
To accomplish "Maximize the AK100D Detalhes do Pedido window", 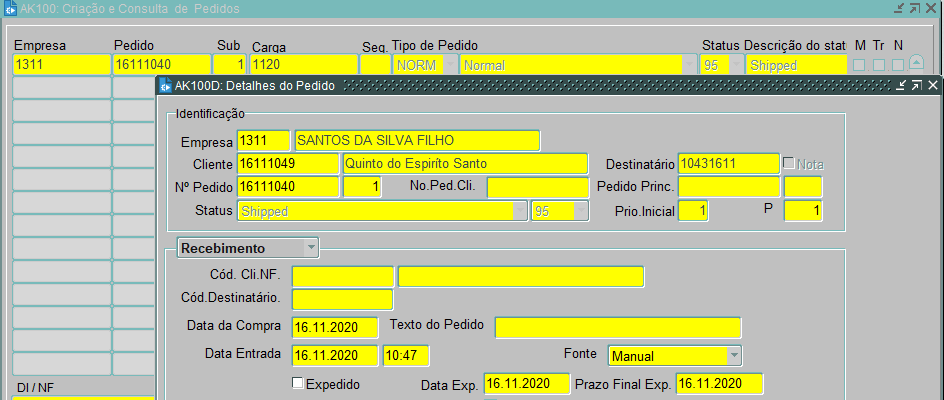I will (916, 86).
